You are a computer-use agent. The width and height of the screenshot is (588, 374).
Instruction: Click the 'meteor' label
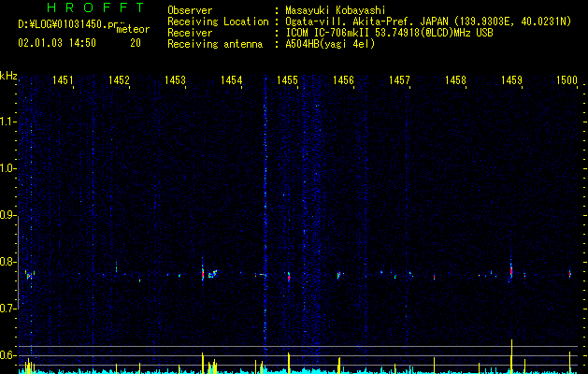133,29
